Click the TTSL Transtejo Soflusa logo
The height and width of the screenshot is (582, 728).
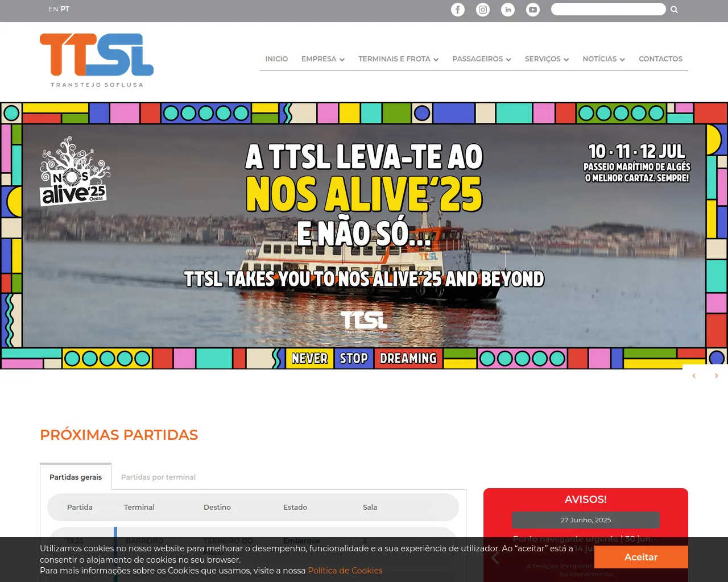pos(97,60)
